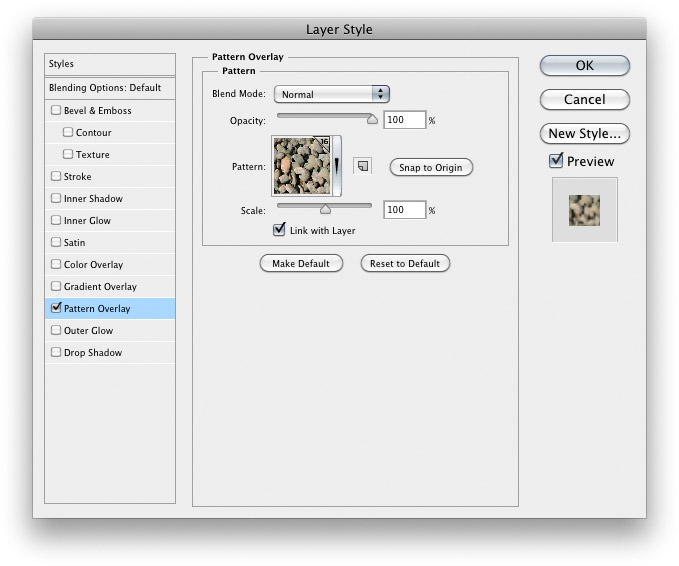Click the New Style... button
The width and height of the screenshot is (679, 566).
pyautogui.click(x=585, y=133)
